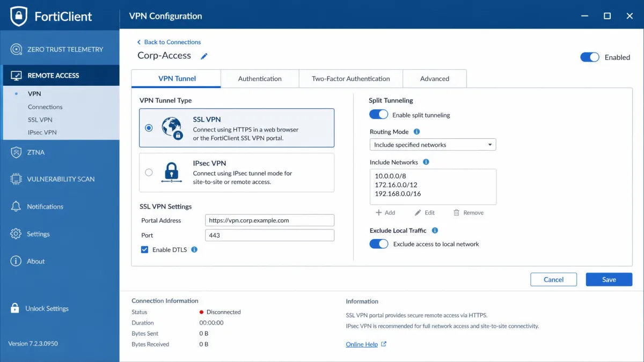Toggle the connection Enabled switch

pos(590,57)
